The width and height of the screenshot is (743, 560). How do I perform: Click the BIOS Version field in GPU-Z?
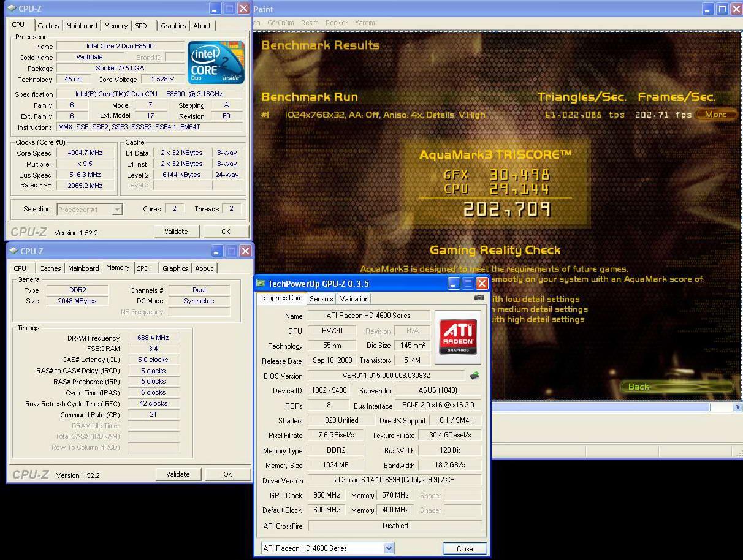click(x=386, y=376)
